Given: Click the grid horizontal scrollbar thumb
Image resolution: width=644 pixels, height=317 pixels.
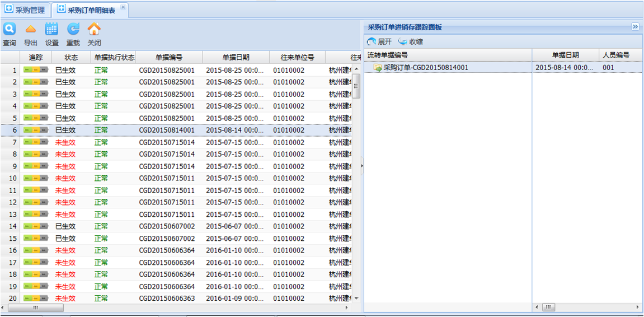Looking at the screenshot, I should pos(35,307).
